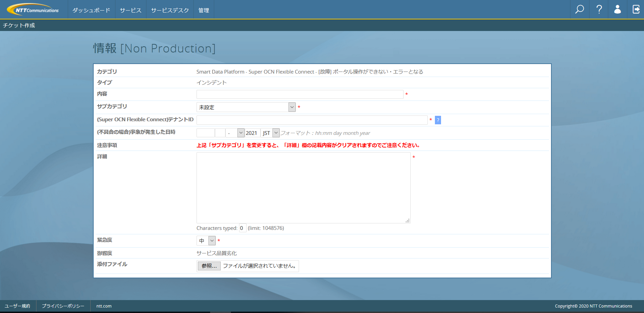Open the サブカテゴリ dropdown showing 未設定
Image resolution: width=644 pixels, height=313 pixels.
pyautogui.click(x=292, y=107)
